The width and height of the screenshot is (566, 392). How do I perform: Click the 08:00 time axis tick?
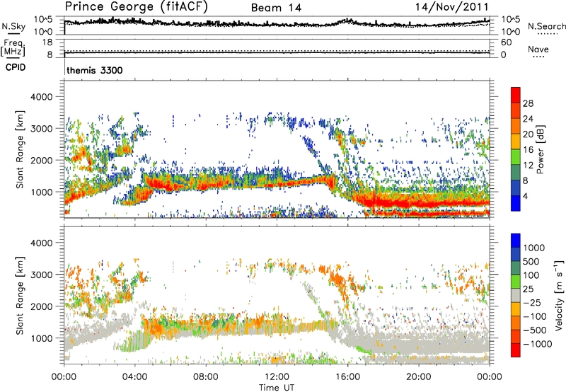coord(206,377)
